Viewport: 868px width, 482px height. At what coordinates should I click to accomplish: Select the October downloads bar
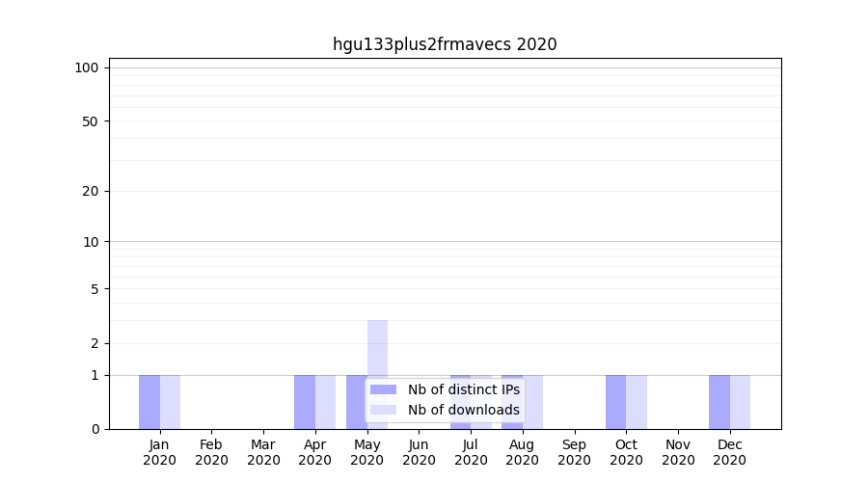[637, 402]
